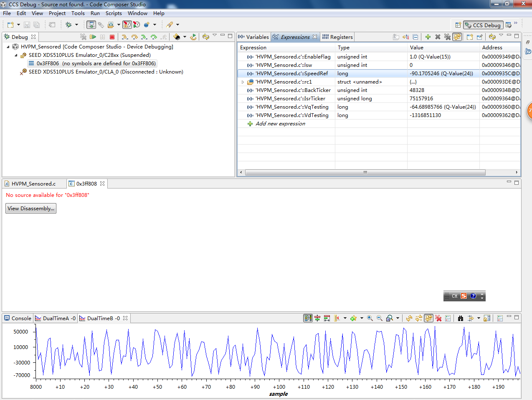The image size is (532, 400).
Task: Click the Remove All Expressions double-X icon
Action: (447, 37)
